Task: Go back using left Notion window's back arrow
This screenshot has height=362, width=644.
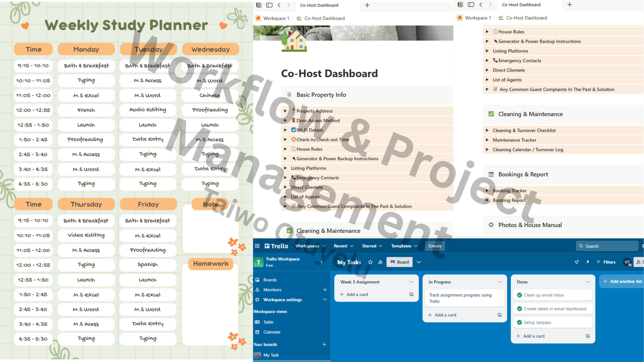Action: click(279, 5)
